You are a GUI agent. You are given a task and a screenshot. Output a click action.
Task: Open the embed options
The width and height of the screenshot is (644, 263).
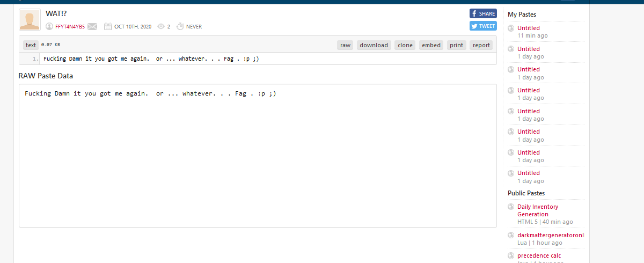(x=431, y=45)
